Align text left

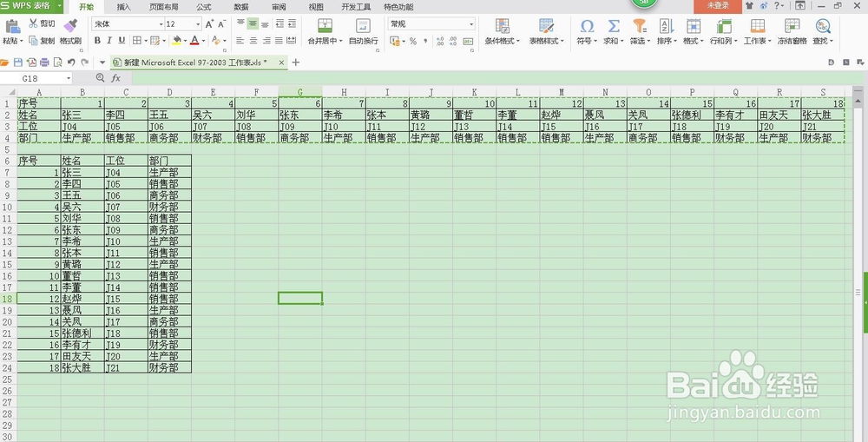click(x=240, y=41)
